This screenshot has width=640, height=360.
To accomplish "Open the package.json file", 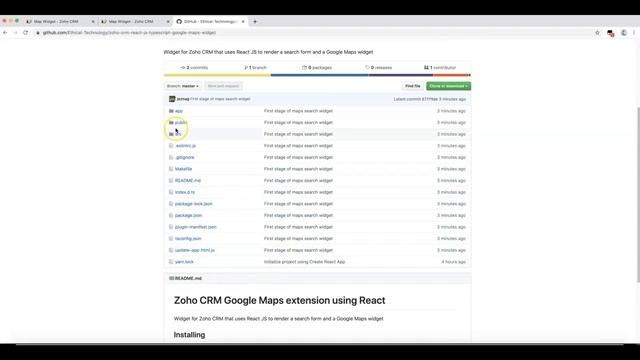I will click(188, 215).
